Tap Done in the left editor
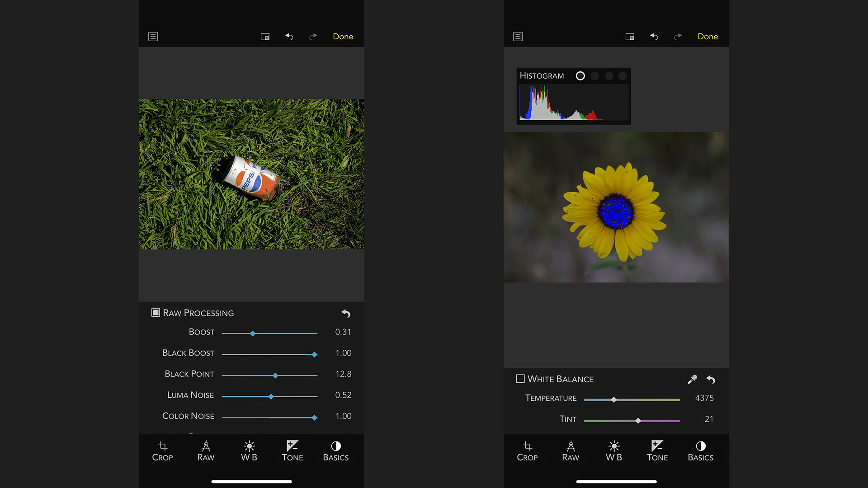868x488 pixels. click(343, 37)
